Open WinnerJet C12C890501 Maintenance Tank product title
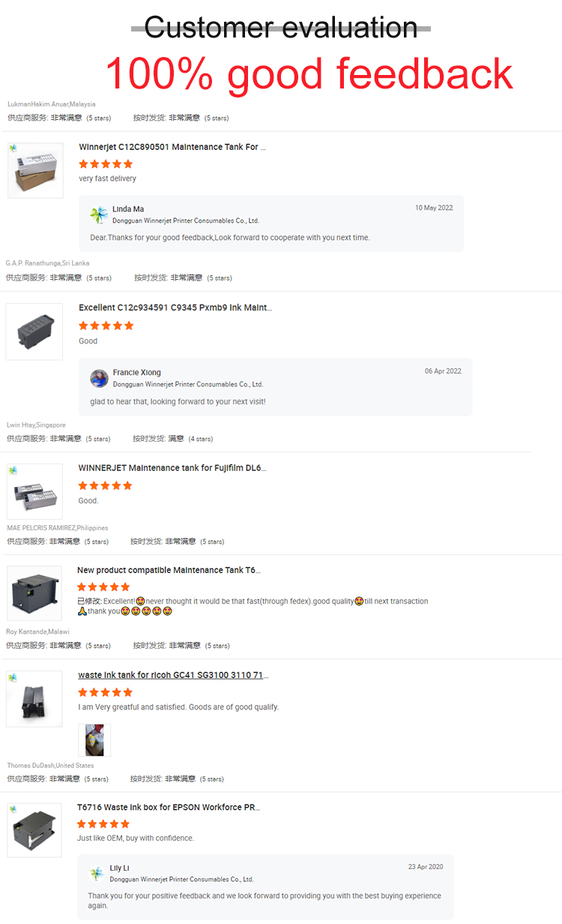562x924 pixels. (172, 147)
